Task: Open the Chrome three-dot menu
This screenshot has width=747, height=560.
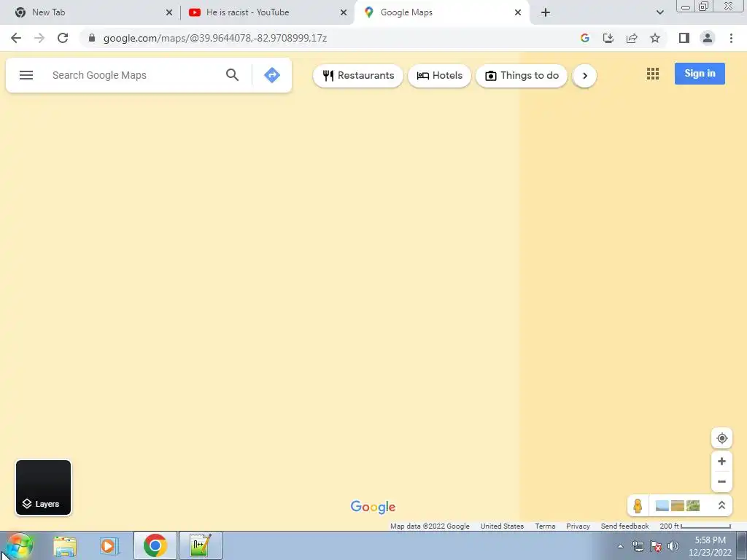Action: [x=731, y=38]
